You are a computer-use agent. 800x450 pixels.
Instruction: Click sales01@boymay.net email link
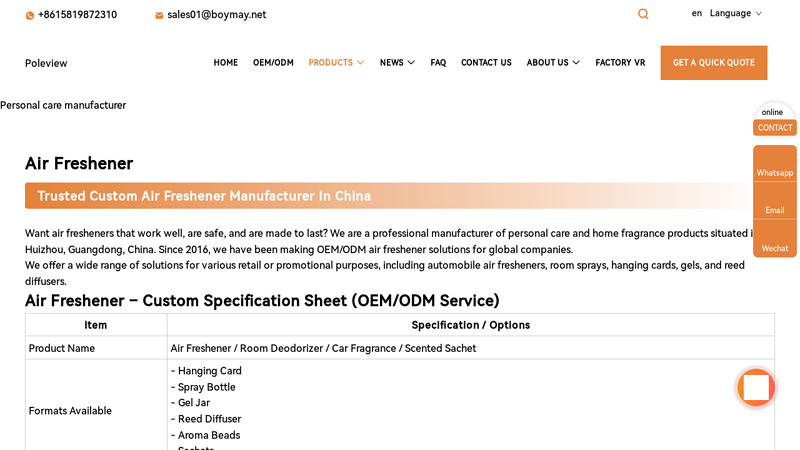pos(216,15)
